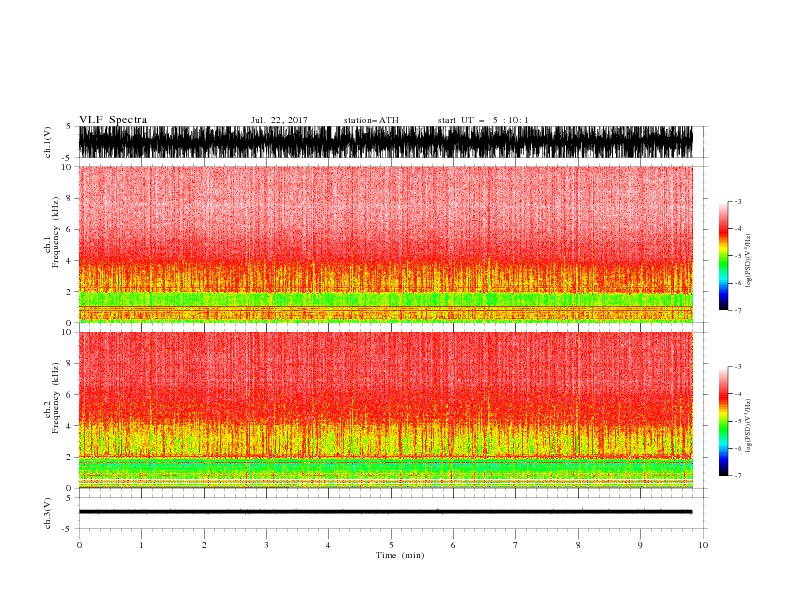Click the "start UT = 5:10:1" text
Image resolution: width=792 pixels, height=612 pixels.
click(x=483, y=120)
